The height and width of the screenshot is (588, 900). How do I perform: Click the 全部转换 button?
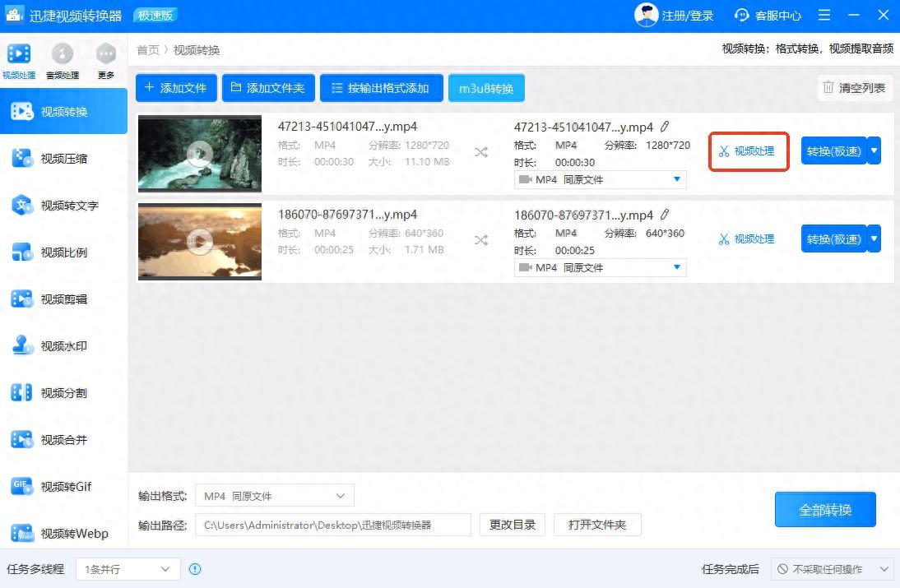[x=824, y=510]
